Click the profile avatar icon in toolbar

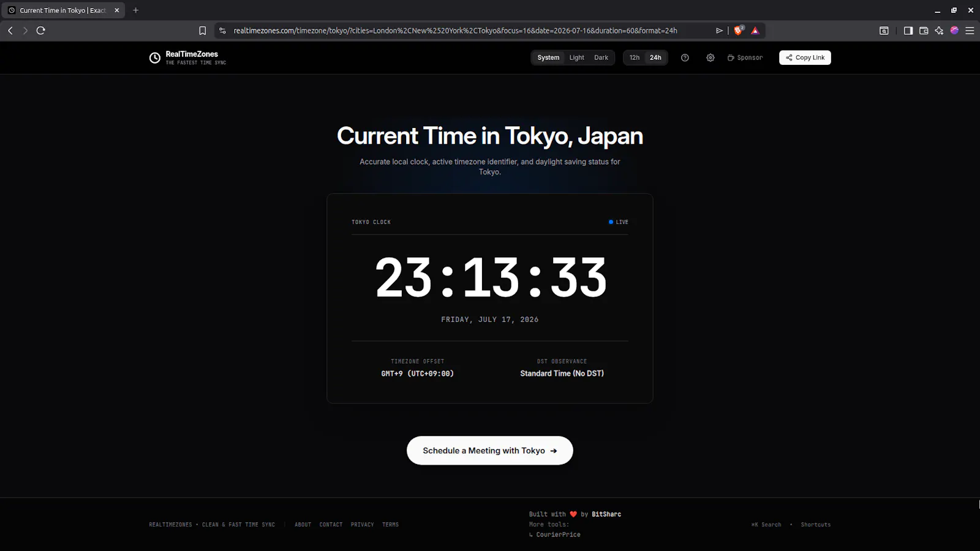954,31
